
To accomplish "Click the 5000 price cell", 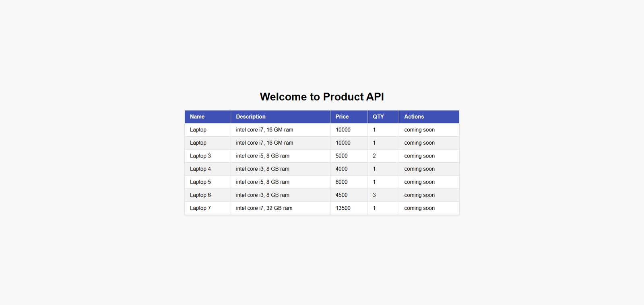I will 342,156.
